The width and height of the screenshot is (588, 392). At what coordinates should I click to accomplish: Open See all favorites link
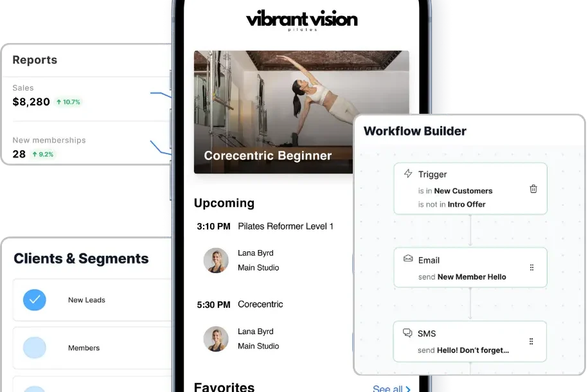click(391, 388)
